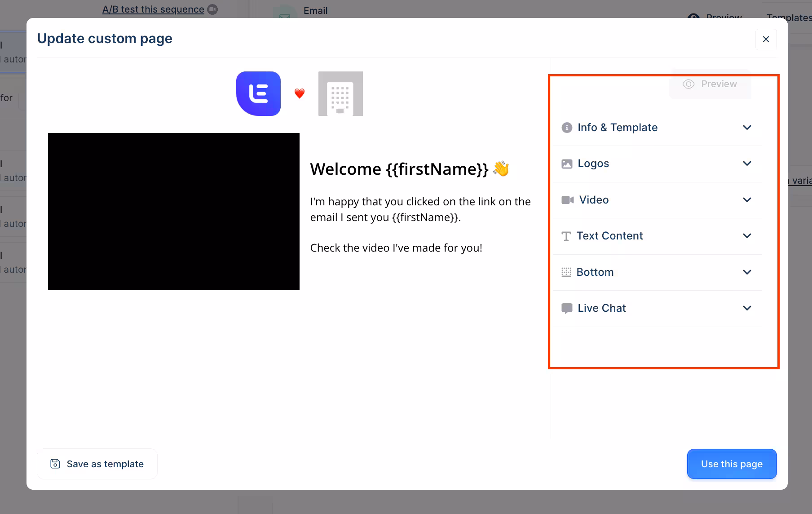Expand the Info & Template chevron

pyautogui.click(x=747, y=128)
